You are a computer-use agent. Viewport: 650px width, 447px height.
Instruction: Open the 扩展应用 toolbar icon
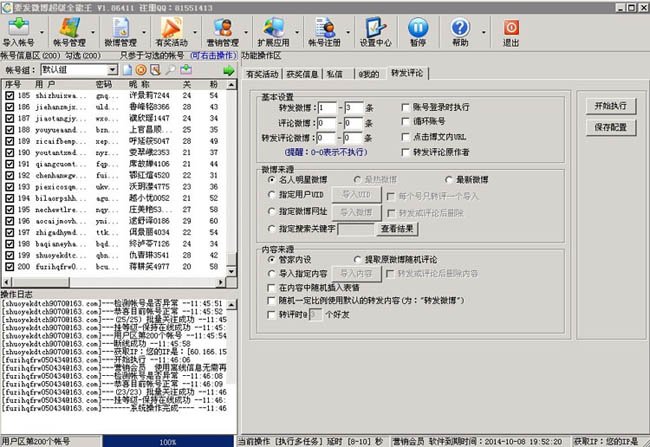[x=274, y=32]
